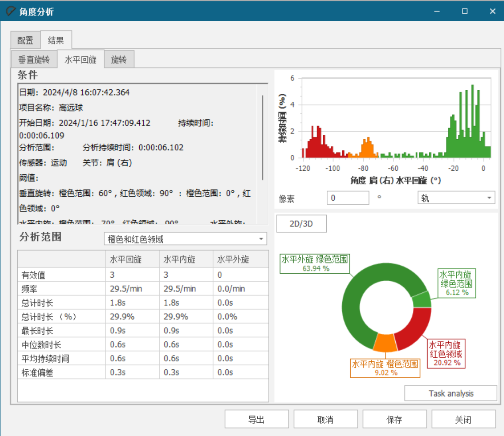
Task: Click the 关闭 button at bottom
Action: [x=463, y=419]
